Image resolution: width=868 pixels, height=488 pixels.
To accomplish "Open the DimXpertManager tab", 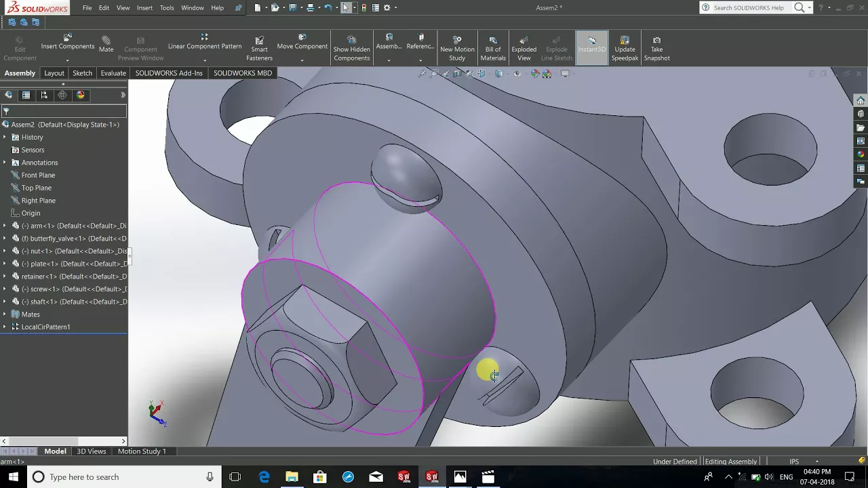I will [62, 95].
